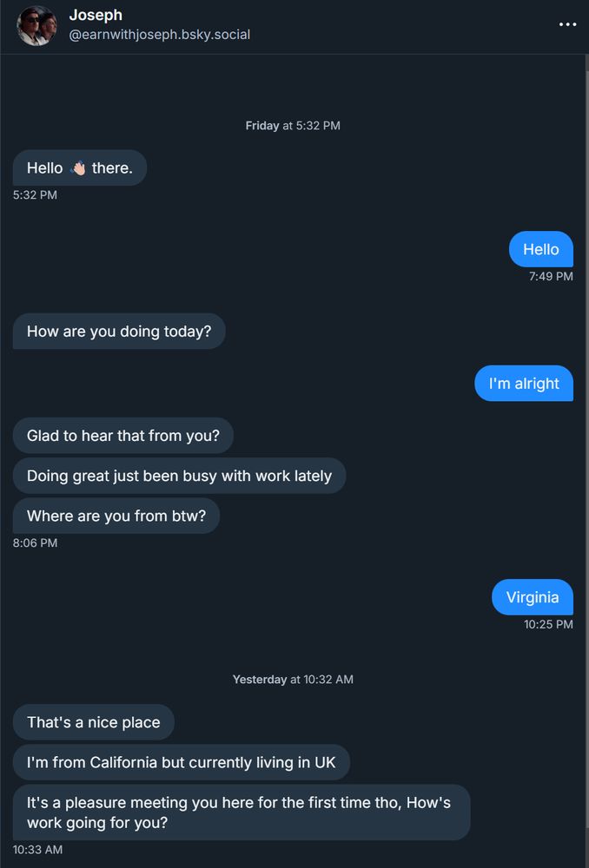Click Joseph's profile avatar picture

[x=36, y=25]
